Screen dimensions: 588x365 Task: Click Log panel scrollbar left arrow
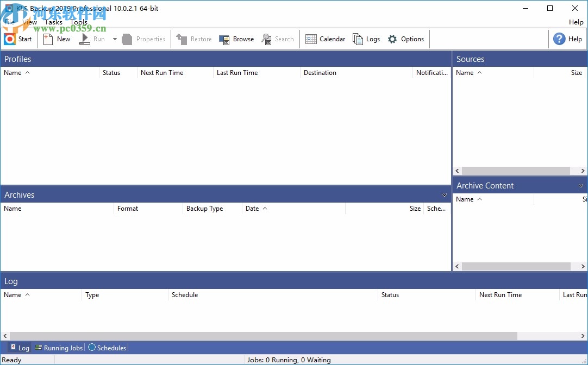pos(5,336)
